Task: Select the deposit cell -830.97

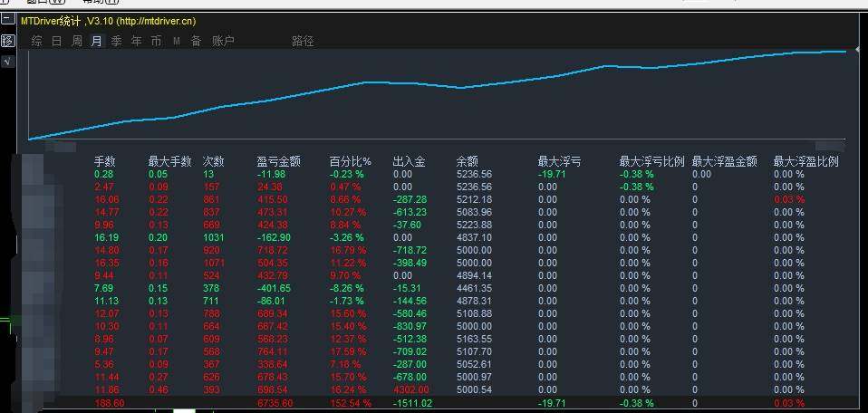Action: click(x=410, y=326)
